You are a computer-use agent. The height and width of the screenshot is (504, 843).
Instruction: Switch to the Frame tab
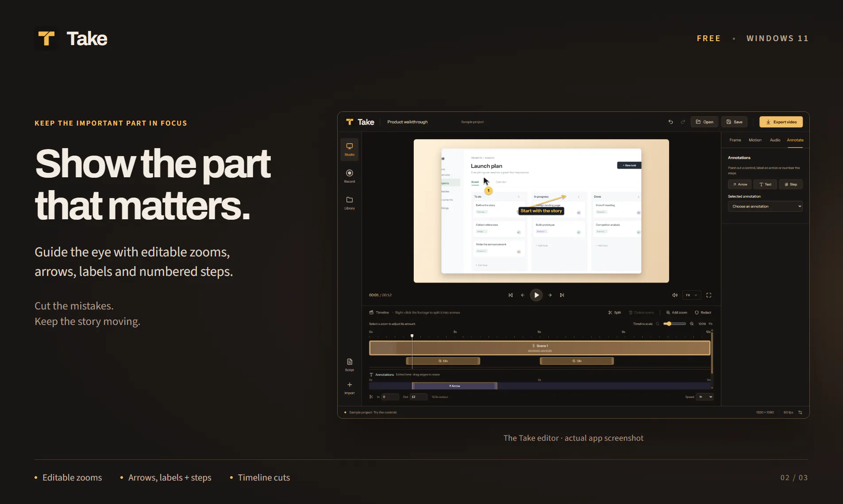click(735, 140)
